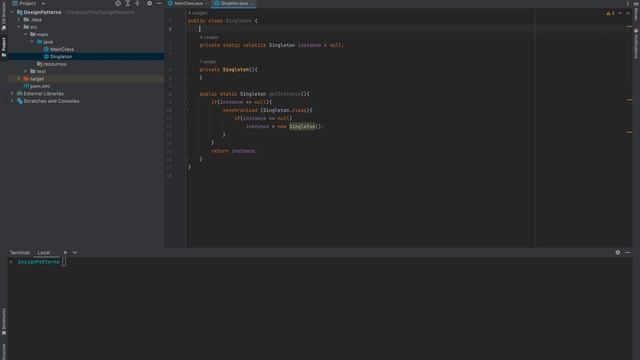Click into the terminal prompt input

point(64,262)
